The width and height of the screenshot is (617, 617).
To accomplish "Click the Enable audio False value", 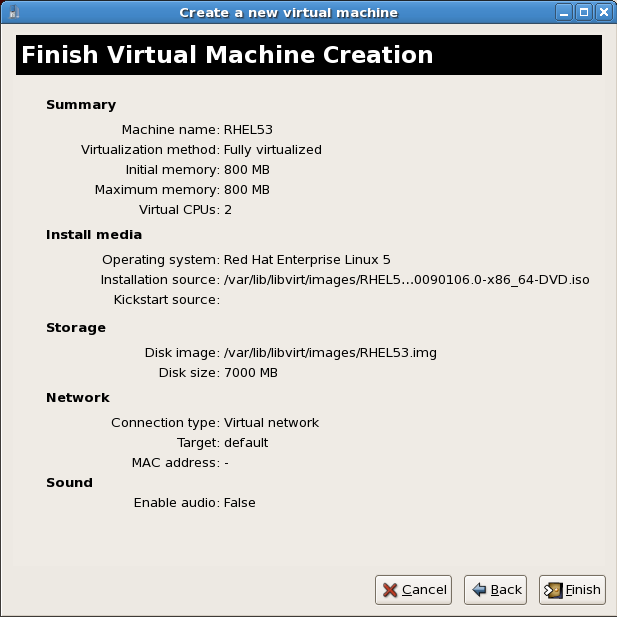I will 239,503.
